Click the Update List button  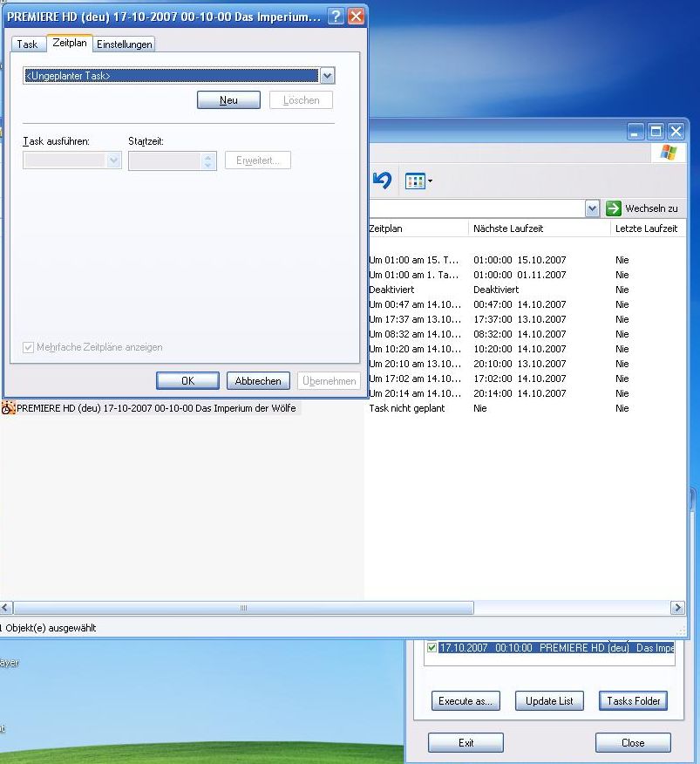pyautogui.click(x=549, y=700)
